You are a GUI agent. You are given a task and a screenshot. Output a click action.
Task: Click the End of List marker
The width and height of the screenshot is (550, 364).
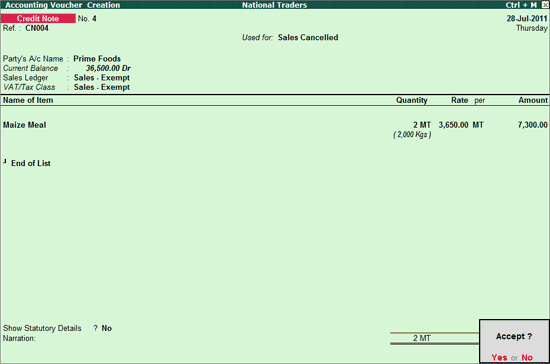click(x=31, y=163)
